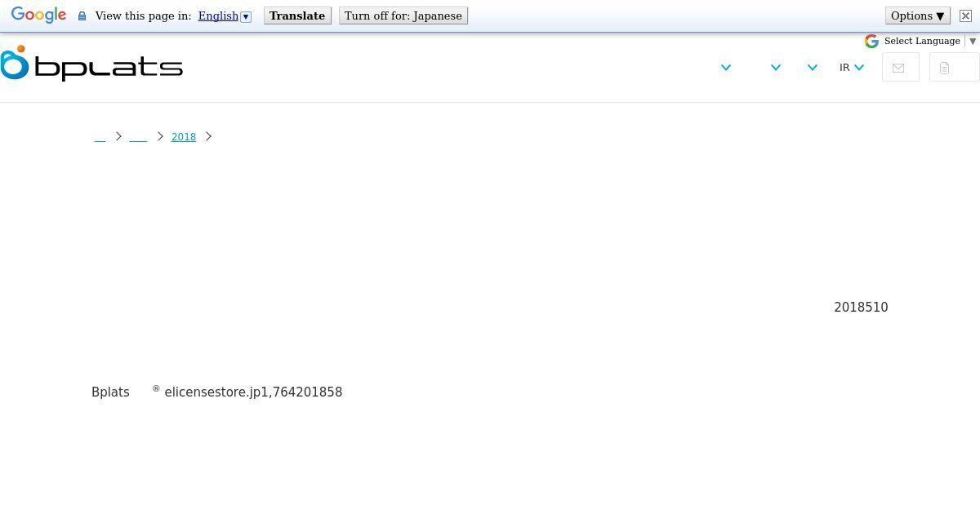Click Turn off for: Japanese button
The width and height of the screenshot is (980, 514).
[x=403, y=16]
